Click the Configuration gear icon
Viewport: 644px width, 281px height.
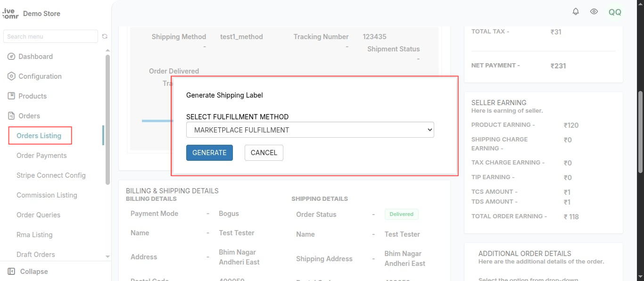(x=11, y=76)
